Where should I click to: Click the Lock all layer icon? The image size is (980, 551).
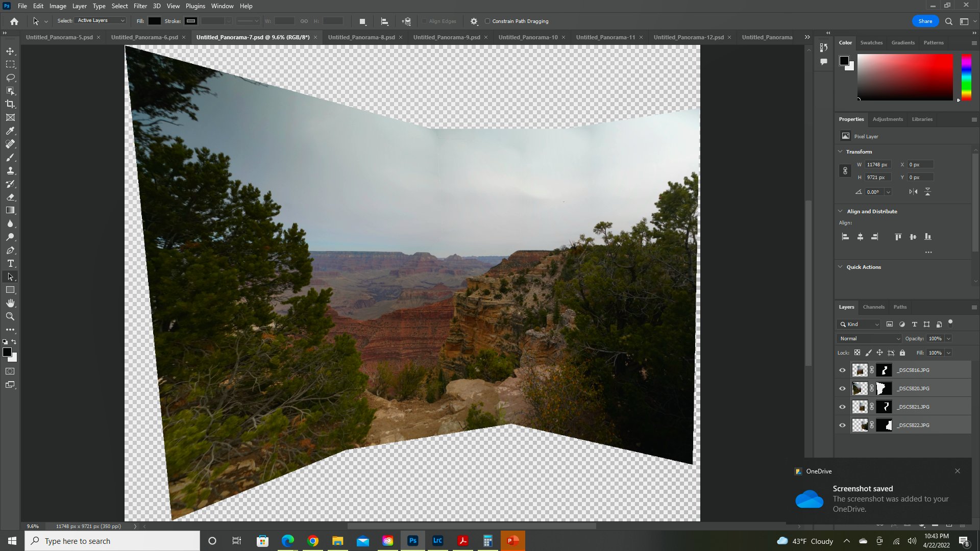coord(902,353)
